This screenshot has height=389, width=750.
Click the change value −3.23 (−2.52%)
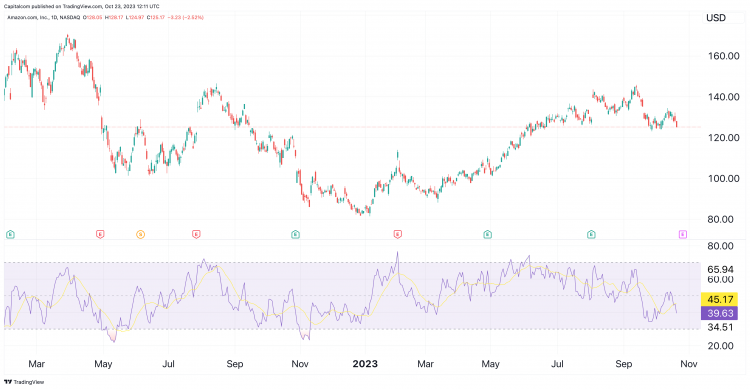pos(186,17)
